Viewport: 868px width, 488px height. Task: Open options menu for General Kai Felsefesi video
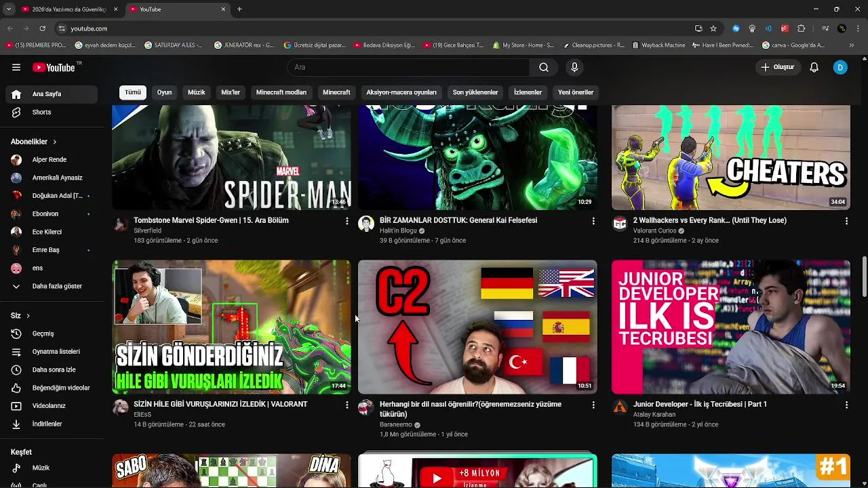coord(593,221)
